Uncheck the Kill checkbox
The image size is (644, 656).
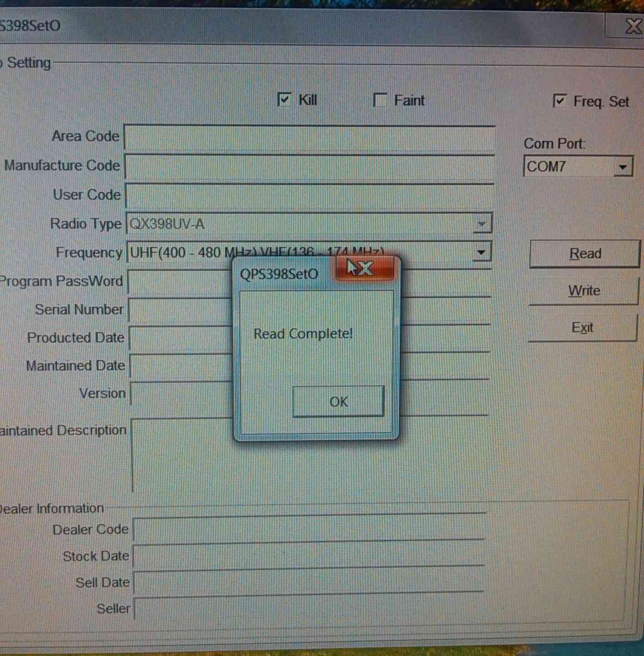284,100
